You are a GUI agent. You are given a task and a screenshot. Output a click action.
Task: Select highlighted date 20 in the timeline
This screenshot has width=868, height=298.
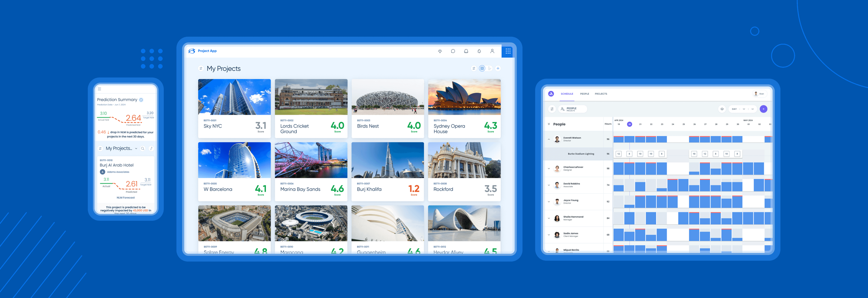(x=629, y=124)
